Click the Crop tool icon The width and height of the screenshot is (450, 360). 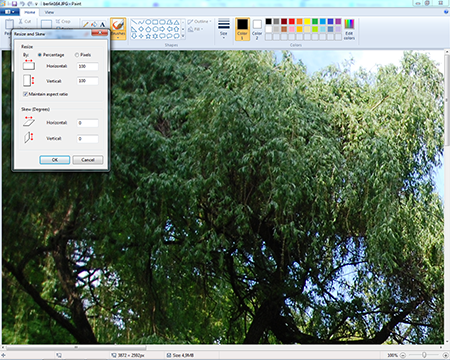point(58,21)
